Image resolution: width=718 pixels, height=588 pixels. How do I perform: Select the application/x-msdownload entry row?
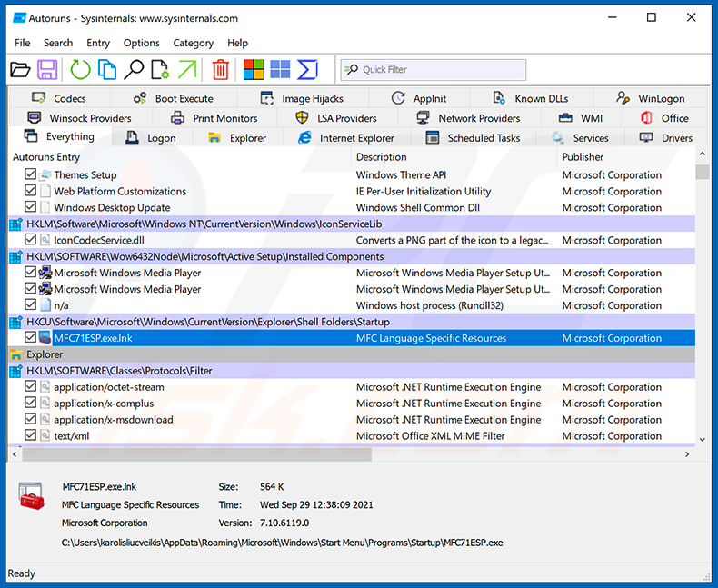click(x=352, y=420)
